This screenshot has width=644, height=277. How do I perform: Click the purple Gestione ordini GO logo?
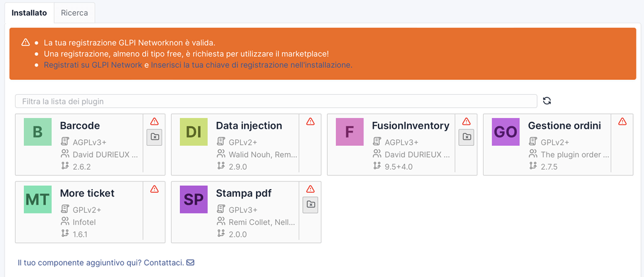[x=506, y=132]
